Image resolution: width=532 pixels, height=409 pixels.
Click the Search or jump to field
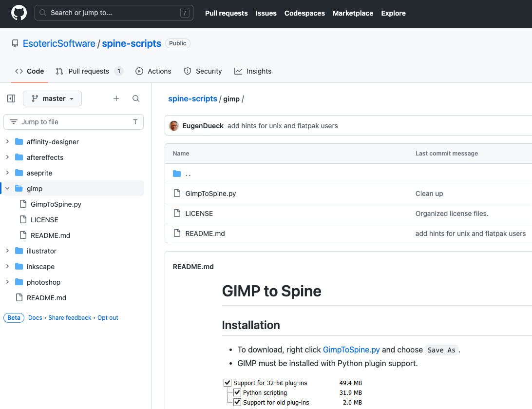click(114, 13)
